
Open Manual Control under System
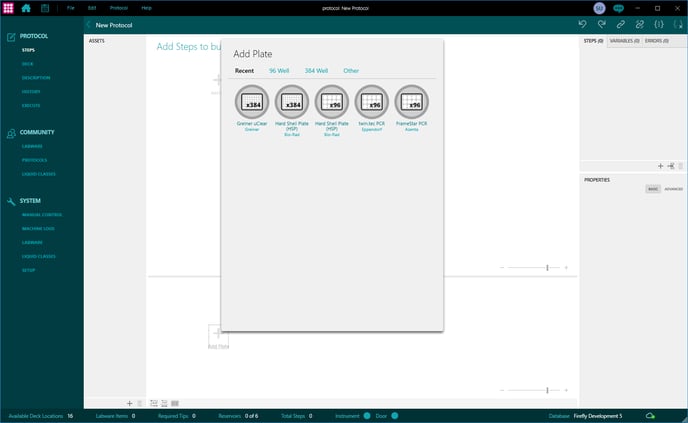tap(42, 215)
